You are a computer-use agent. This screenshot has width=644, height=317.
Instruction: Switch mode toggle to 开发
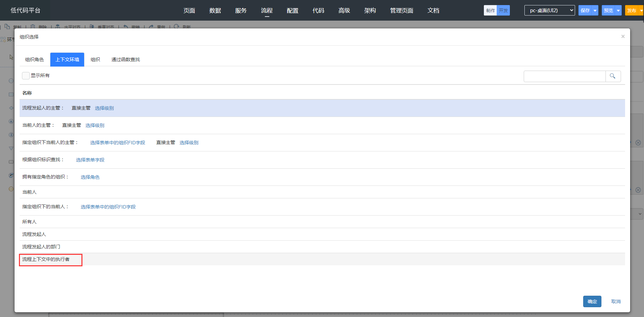[503, 10]
